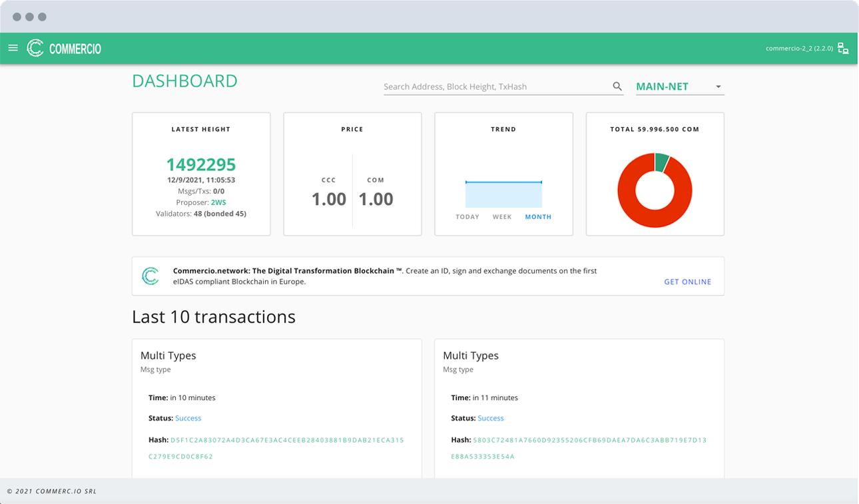Select the TODAY trend tab
Viewport: 859px width, 504px height.
pos(467,217)
